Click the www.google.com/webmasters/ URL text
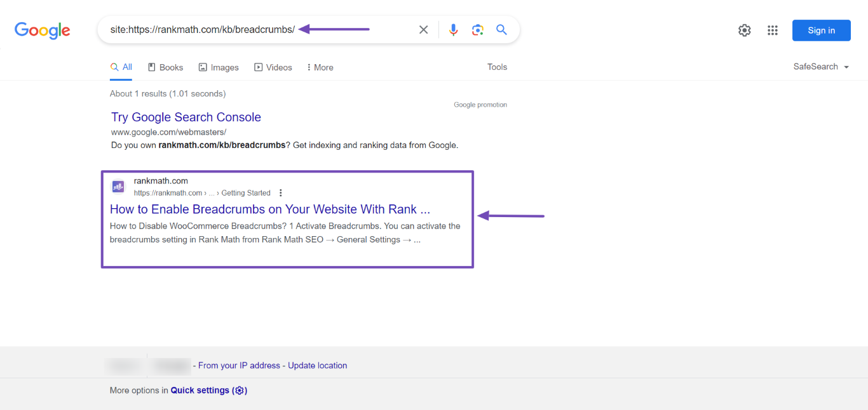This screenshot has width=868, height=410. 168,132
